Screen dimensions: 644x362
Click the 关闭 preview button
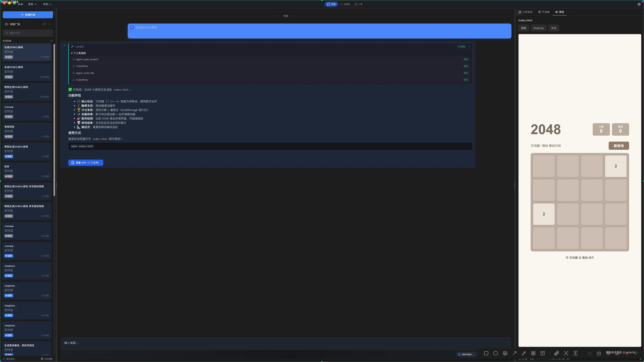pos(554,28)
